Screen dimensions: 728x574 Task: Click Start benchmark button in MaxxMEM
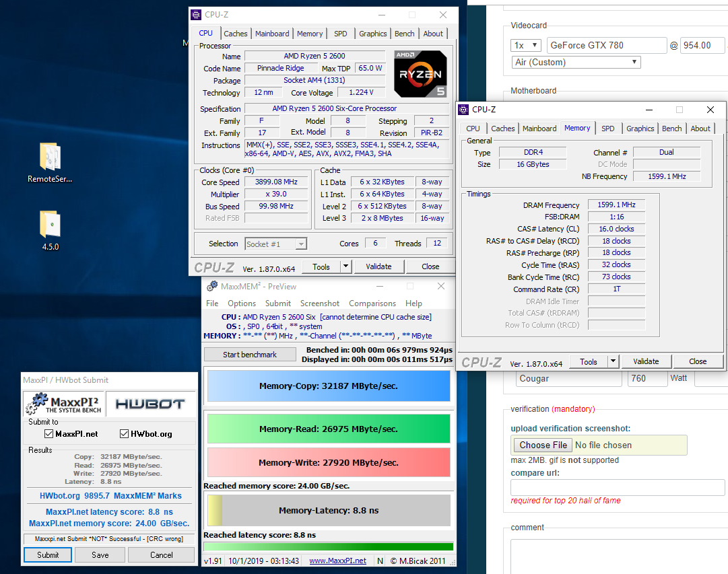pos(250,355)
